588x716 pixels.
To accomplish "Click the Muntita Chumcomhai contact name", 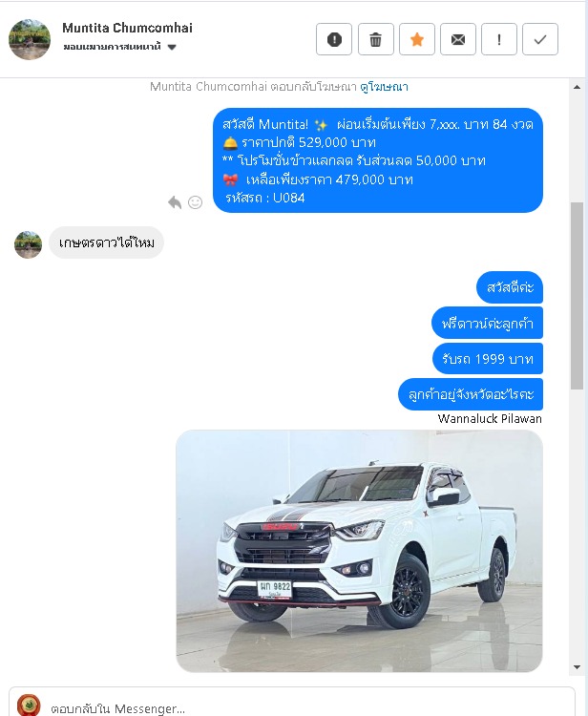I will pyautogui.click(x=127, y=28).
